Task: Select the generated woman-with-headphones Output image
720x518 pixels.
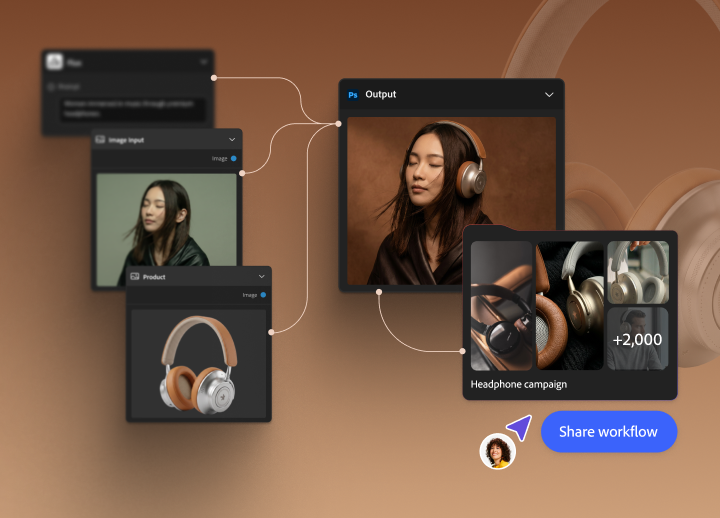Action: click(x=451, y=201)
